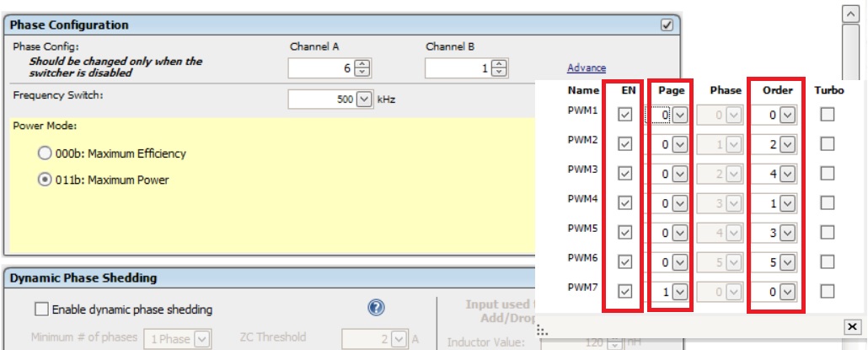868x350 pixels.
Task: Uncheck the EN checkbox for PWM1
Action: 624,116
